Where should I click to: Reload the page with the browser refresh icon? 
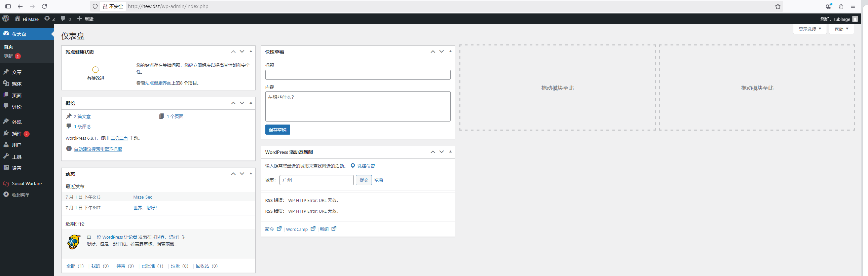tap(44, 6)
